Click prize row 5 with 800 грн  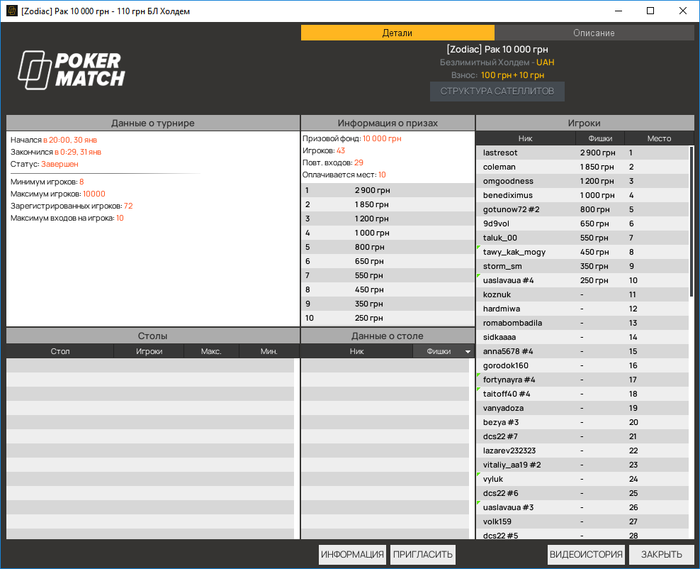coord(388,247)
